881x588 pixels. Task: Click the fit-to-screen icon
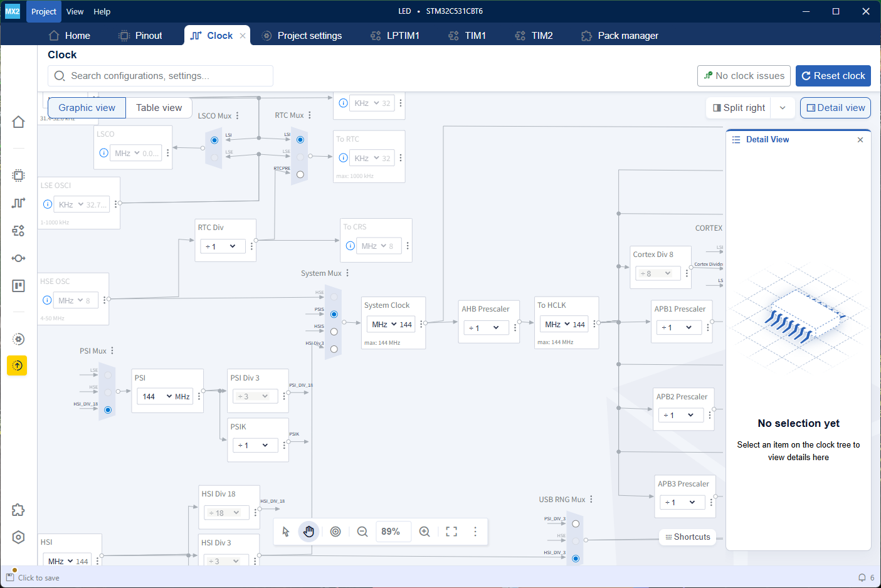451,532
